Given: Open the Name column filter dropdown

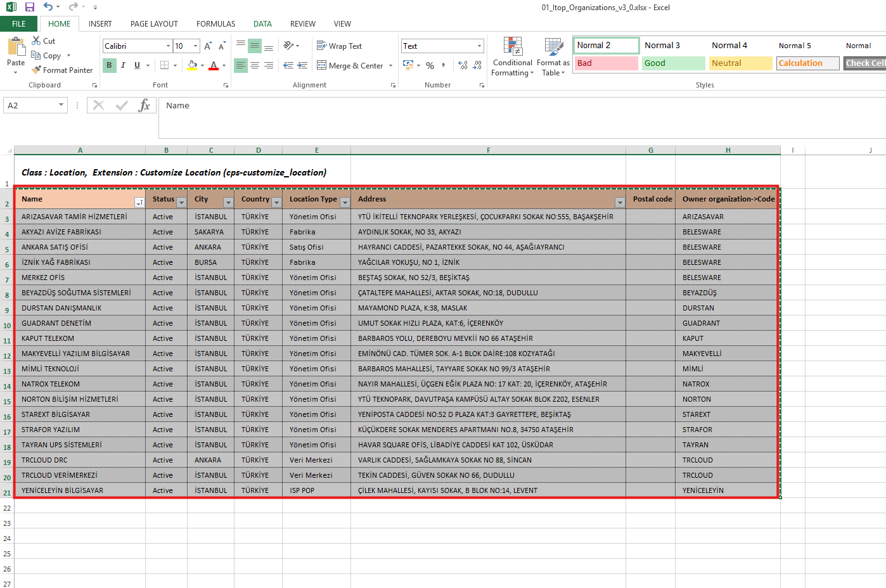Looking at the screenshot, I should [139, 202].
